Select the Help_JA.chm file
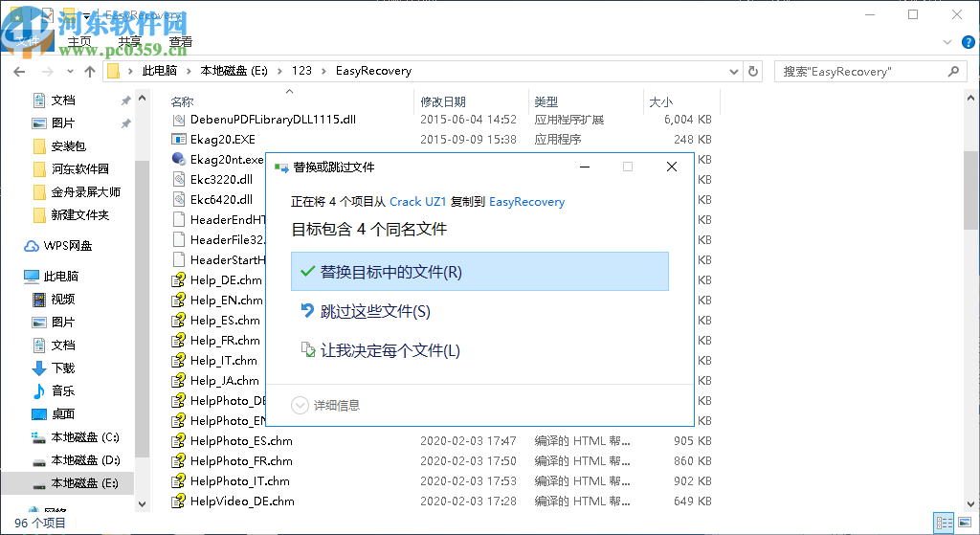This screenshot has height=535, width=980. (224, 380)
